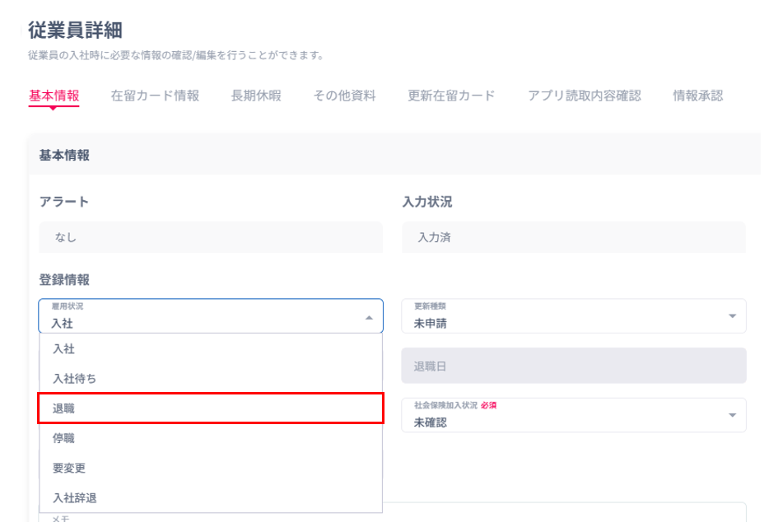The height and width of the screenshot is (532, 783).
Task: Click the アラート field showing なし
Action: 211,238
